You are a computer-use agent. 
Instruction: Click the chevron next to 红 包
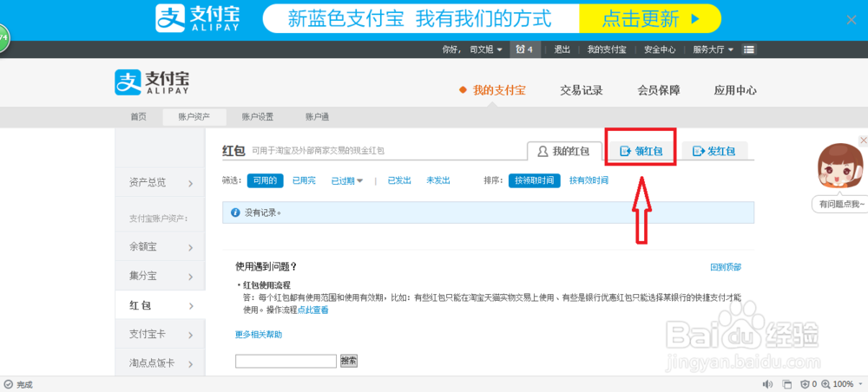pos(190,306)
